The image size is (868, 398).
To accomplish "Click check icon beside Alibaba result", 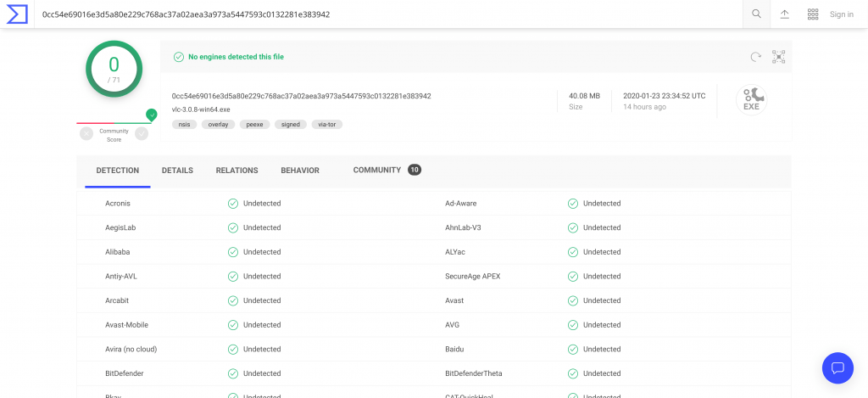I will [233, 252].
